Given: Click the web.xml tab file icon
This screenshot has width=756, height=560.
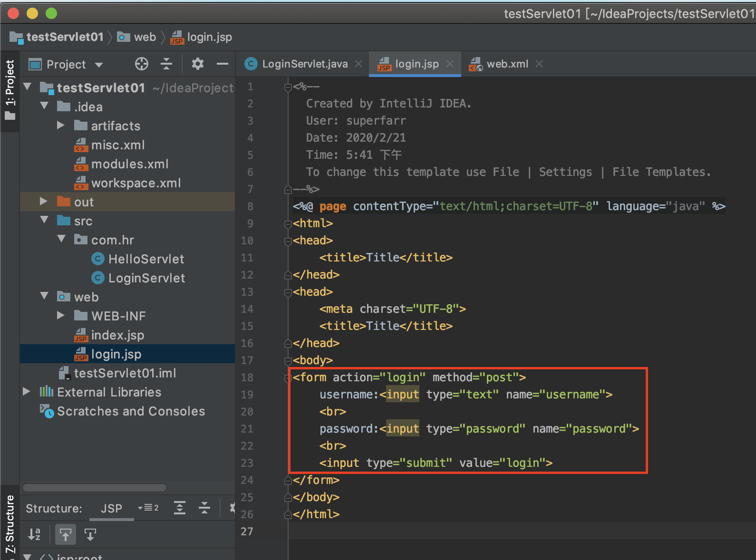Looking at the screenshot, I should tap(476, 64).
